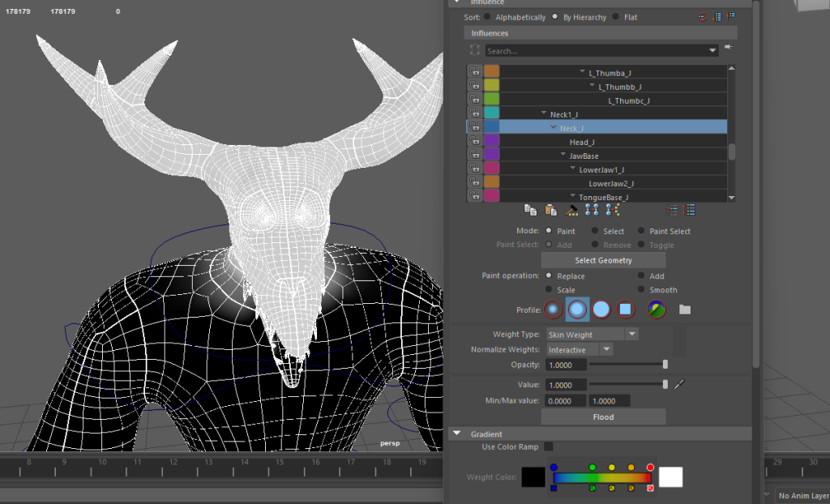Choose the Gaussian brush profile
This screenshot has width=830, height=504.
553,309
